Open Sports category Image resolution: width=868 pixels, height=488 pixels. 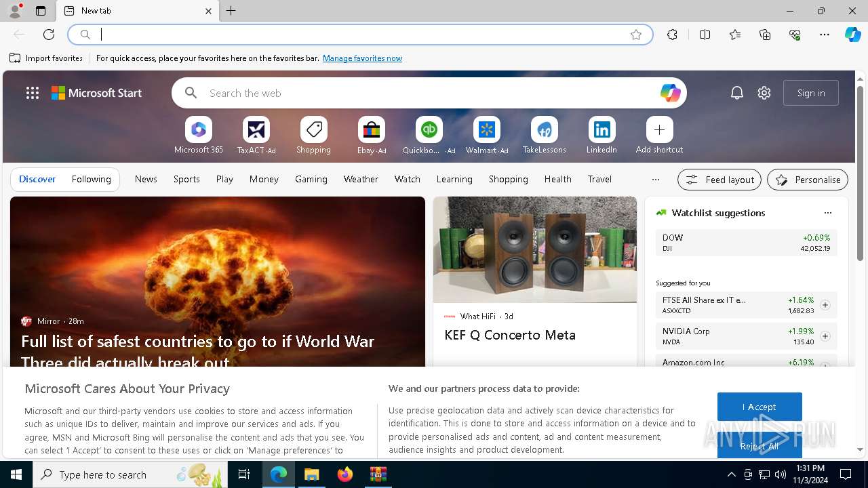[186, 179]
